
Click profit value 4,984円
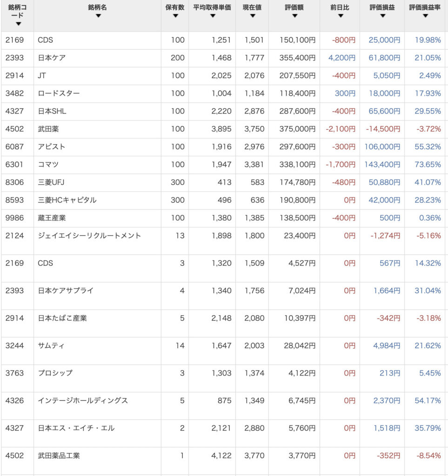(x=387, y=345)
